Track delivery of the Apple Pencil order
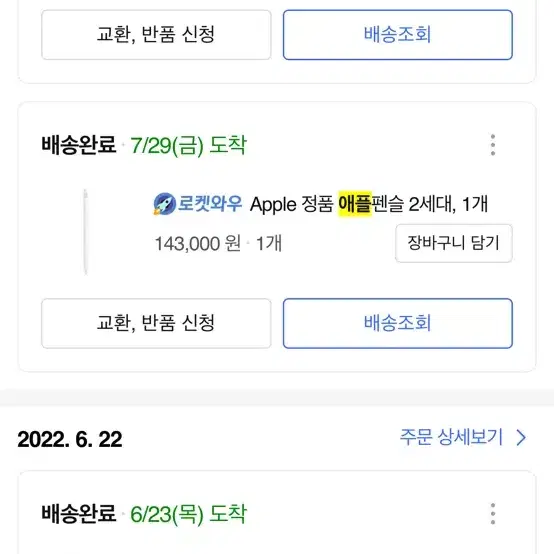This screenshot has width=554, height=554. 397,323
